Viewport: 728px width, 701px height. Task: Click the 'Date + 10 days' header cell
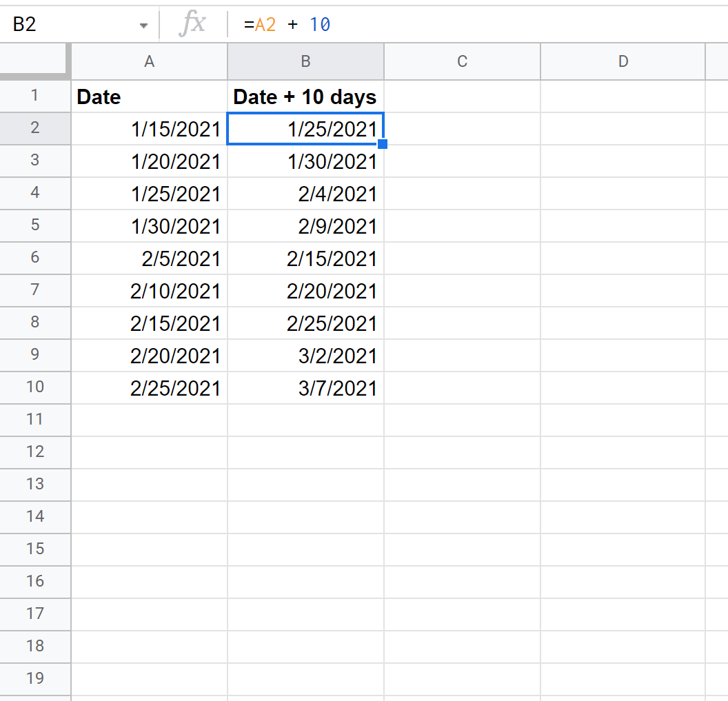305,97
